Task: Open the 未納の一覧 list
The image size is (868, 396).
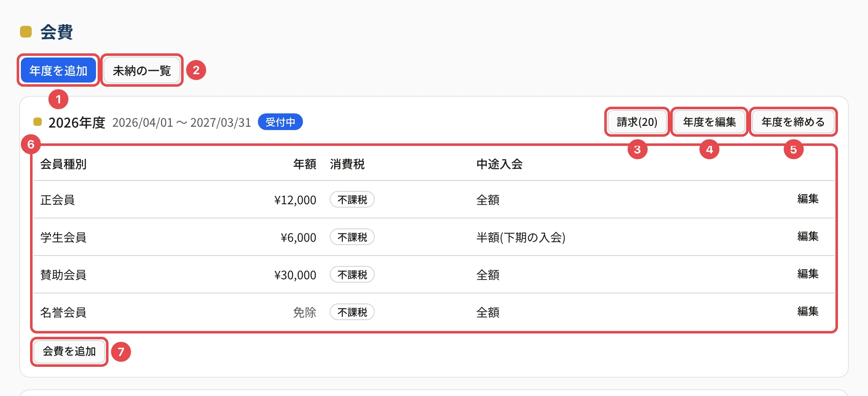Action: pyautogui.click(x=142, y=70)
